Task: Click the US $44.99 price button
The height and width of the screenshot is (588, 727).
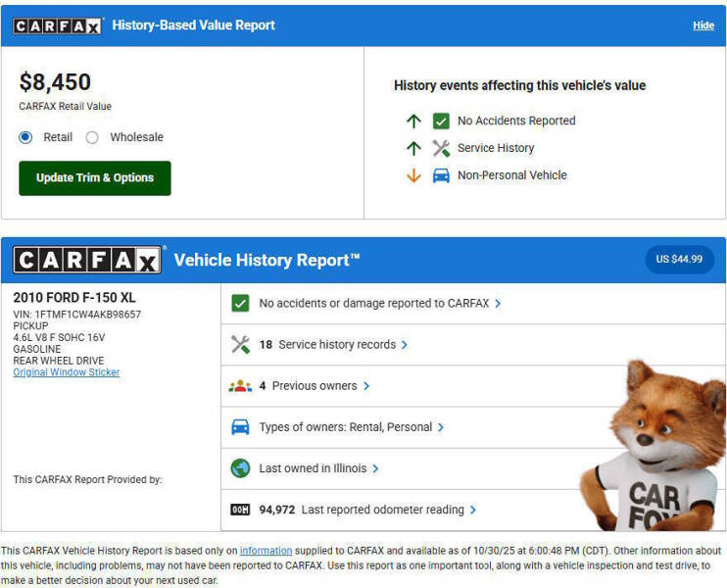Action: [679, 260]
